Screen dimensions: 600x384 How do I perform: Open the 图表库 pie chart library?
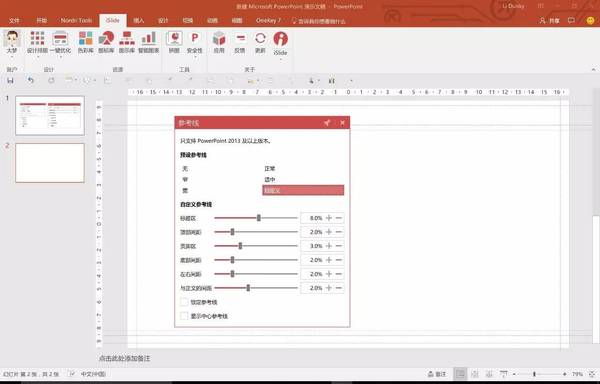tap(106, 42)
